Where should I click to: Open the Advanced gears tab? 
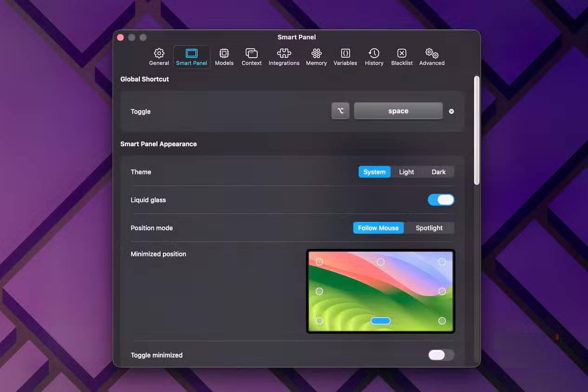click(432, 57)
